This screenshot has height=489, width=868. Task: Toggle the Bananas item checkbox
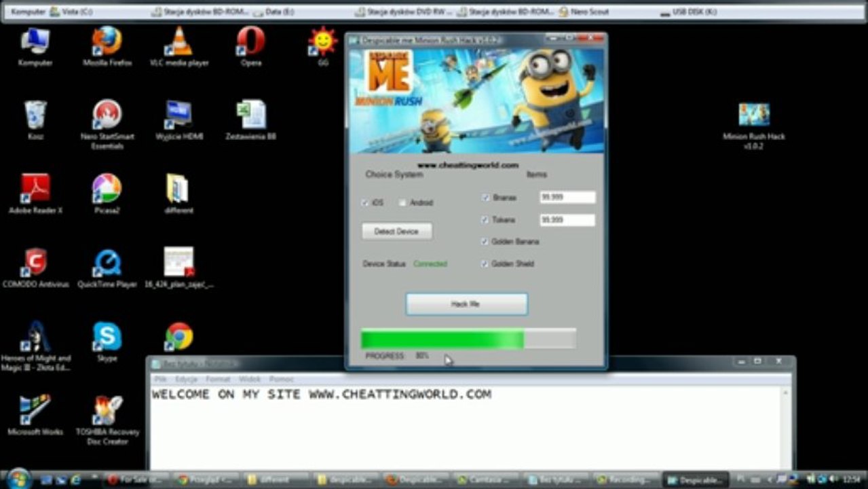tap(485, 198)
